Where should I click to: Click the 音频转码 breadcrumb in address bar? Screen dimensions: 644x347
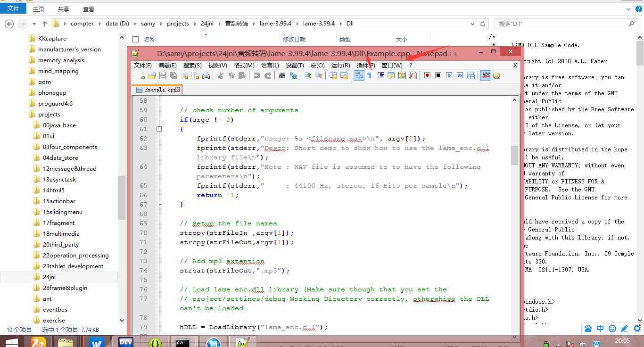point(236,24)
